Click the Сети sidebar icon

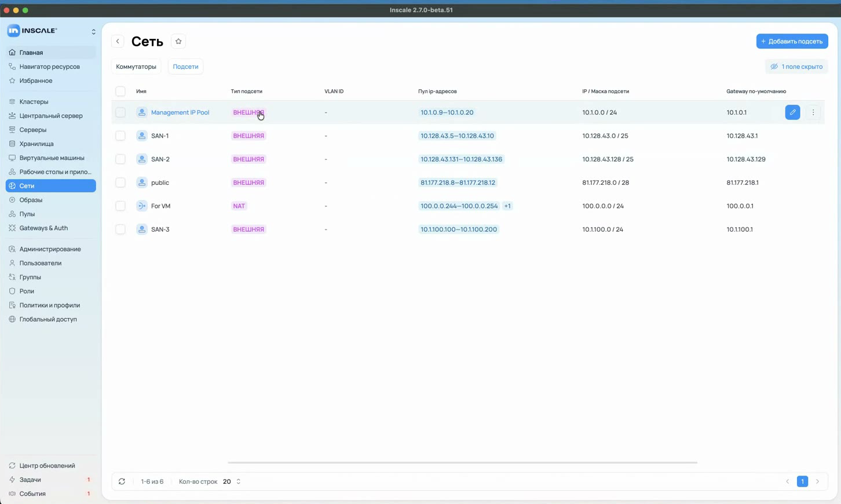12,186
